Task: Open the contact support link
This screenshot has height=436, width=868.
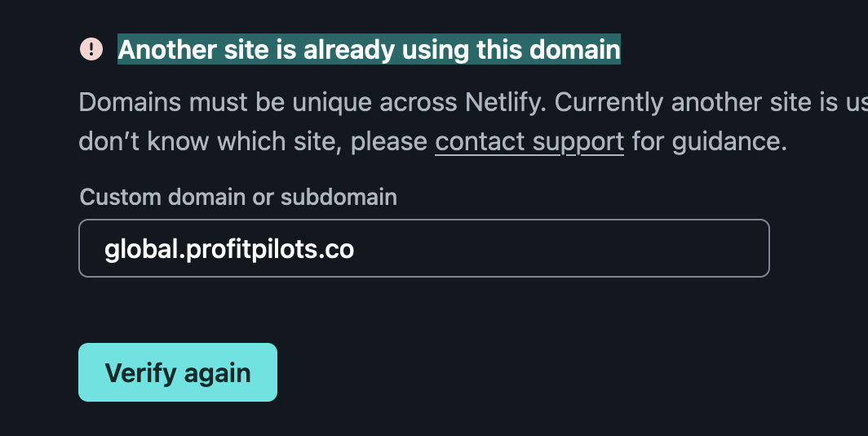Action: click(x=529, y=141)
